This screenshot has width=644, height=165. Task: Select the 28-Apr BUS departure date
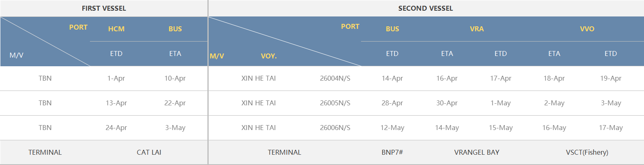pos(392,103)
